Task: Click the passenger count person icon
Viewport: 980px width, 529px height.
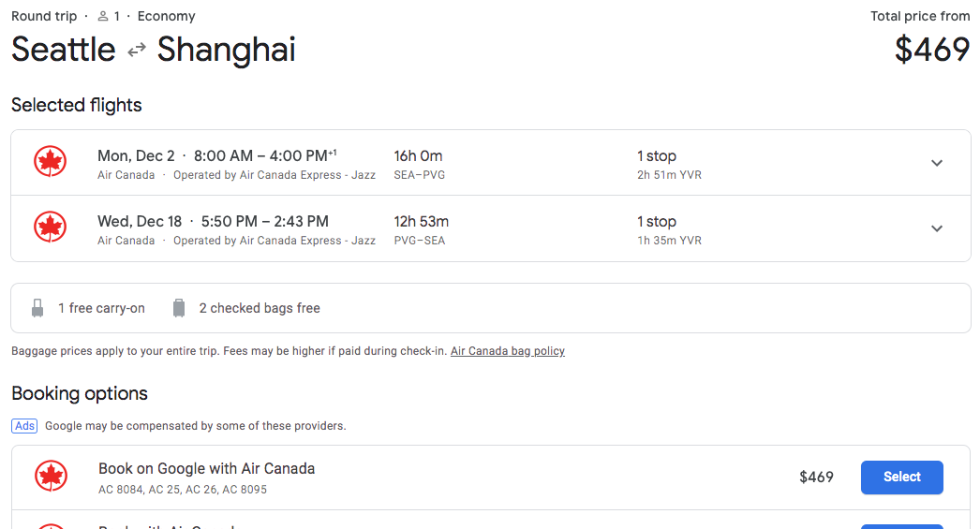Action: (103, 16)
